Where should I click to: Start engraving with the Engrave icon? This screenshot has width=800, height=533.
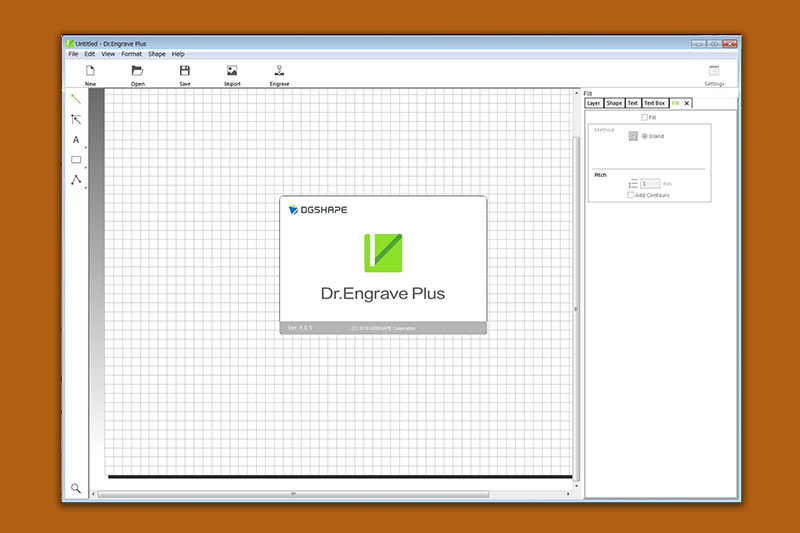click(x=279, y=71)
